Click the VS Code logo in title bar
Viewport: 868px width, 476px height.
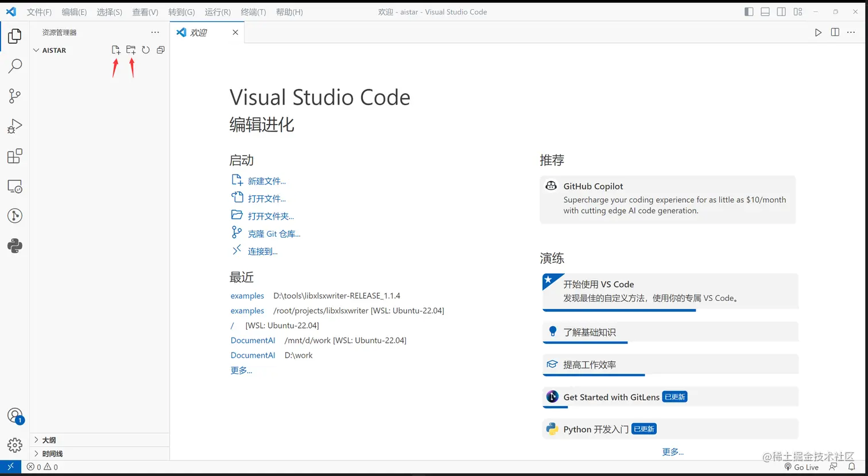tap(11, 11)
